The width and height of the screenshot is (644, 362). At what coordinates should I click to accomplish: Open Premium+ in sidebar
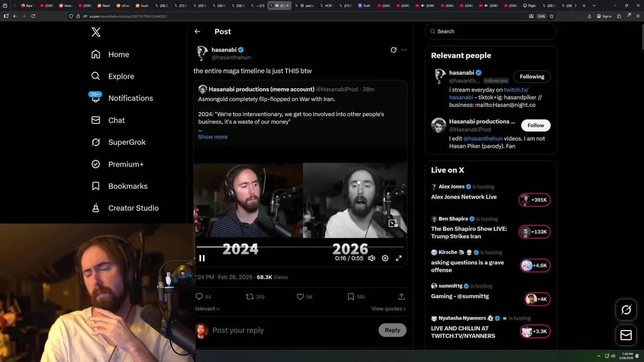[x=117, y=164]
